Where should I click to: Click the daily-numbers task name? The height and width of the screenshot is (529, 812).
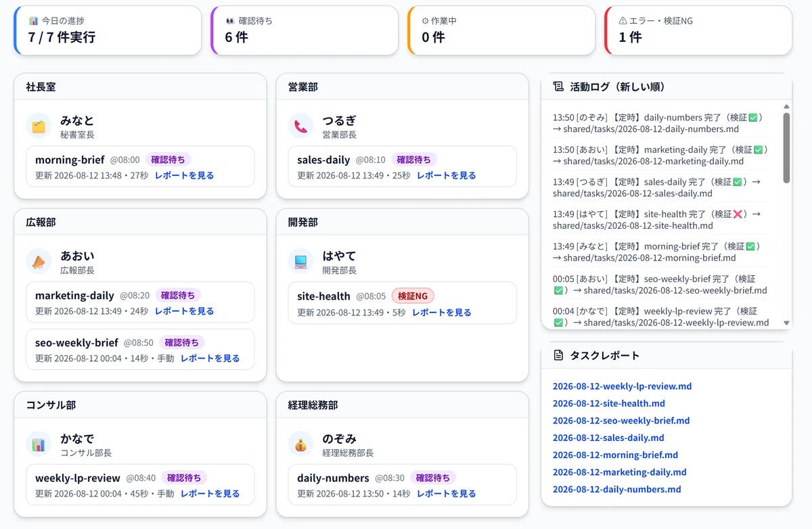click(333, 478)
